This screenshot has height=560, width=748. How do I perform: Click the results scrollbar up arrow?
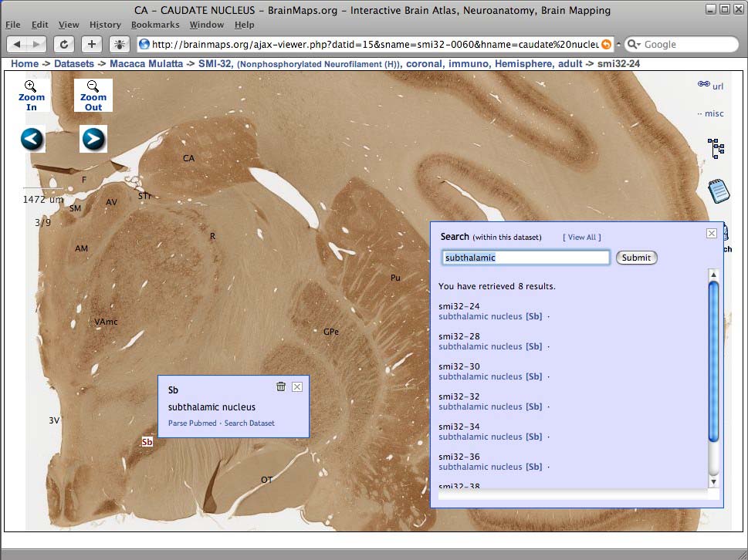coord(714,275)
